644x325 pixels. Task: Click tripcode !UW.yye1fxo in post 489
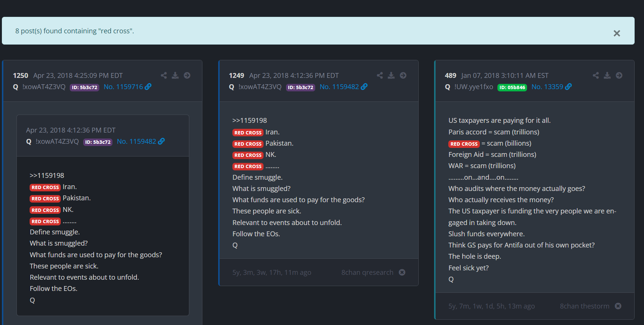(x=474, y=86)
